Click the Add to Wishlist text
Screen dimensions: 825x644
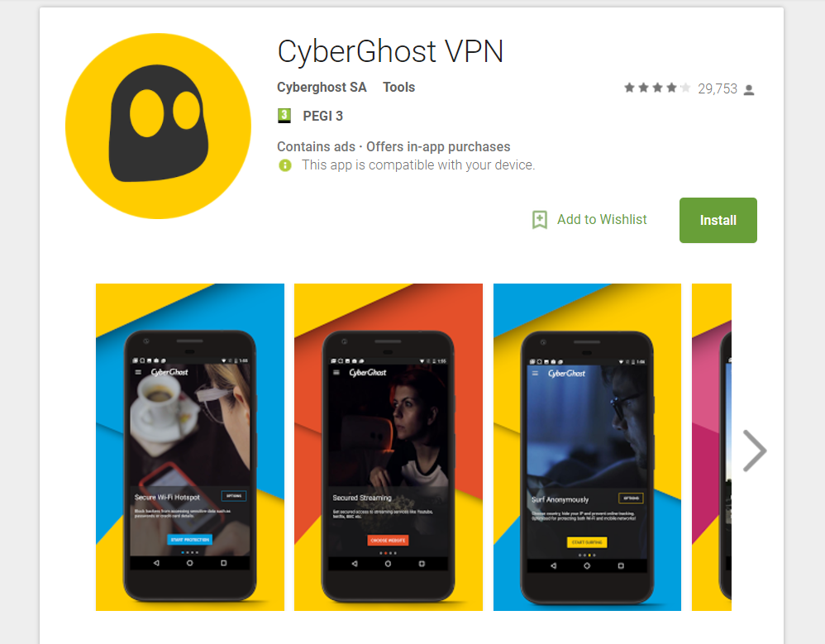(602, 219)
